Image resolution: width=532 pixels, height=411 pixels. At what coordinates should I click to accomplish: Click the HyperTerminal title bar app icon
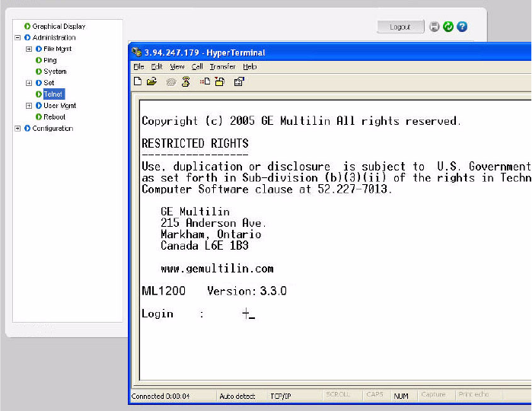[x=137, y=53]
